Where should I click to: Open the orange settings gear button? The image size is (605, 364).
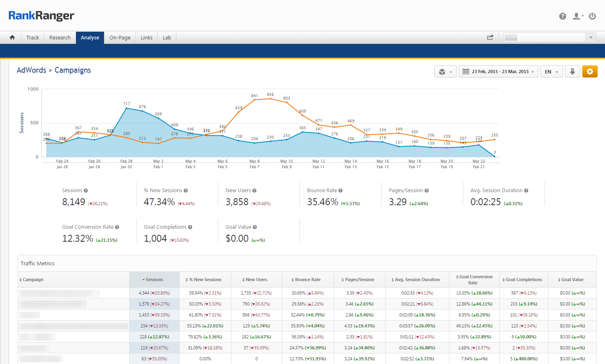point(590,71)
